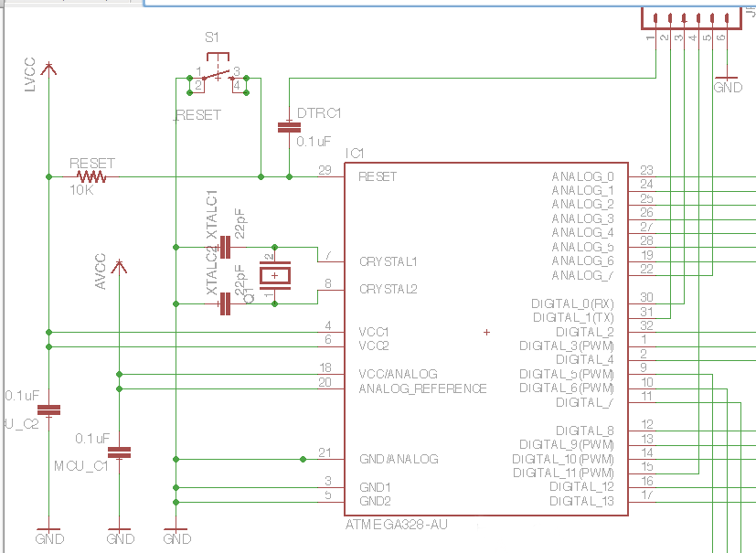Image resolution: width=756 pixels, height=553 pixels.
Task: Click the S1 switch name label
Action: pyautogui.click(x=212, y=37)
